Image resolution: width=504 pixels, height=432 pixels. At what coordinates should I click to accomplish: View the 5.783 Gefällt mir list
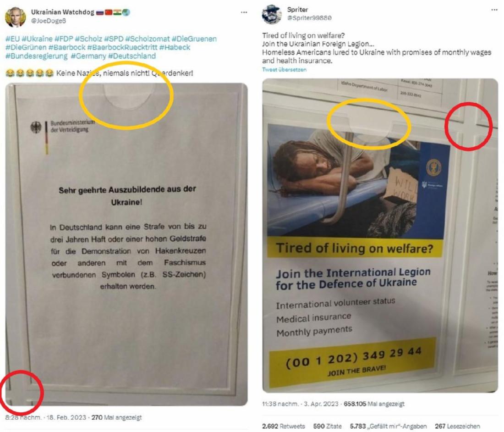point(388,426)
